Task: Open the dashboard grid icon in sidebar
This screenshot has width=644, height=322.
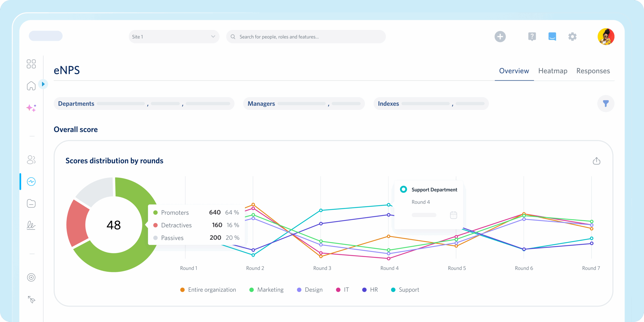Action: (x=31, y=64)
